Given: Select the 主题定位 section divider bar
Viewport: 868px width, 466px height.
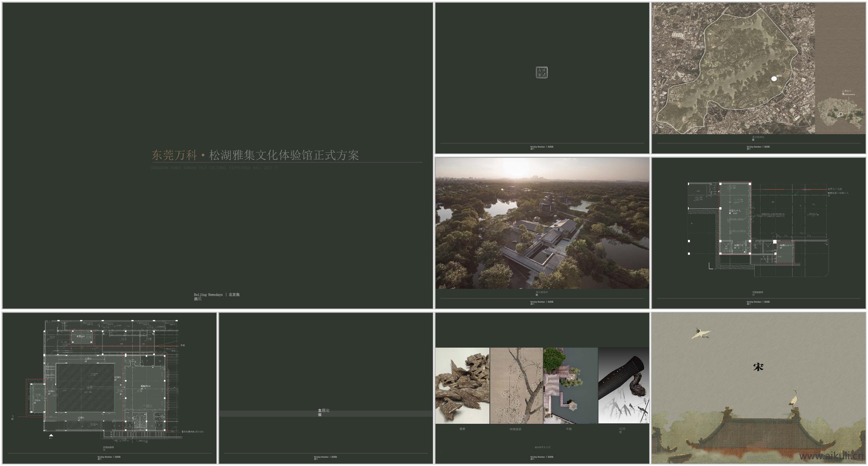Looking at the screenshot, I should click(325, 414).
